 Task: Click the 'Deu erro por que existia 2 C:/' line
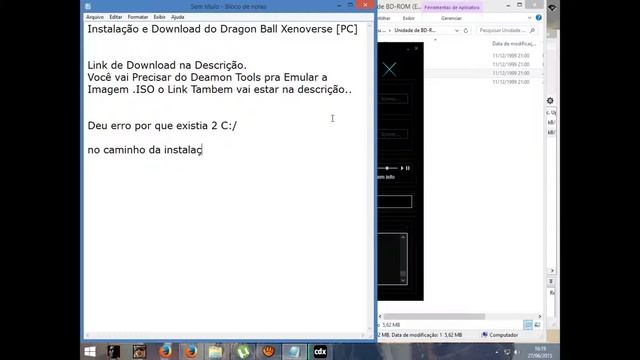tap(162, 126)
